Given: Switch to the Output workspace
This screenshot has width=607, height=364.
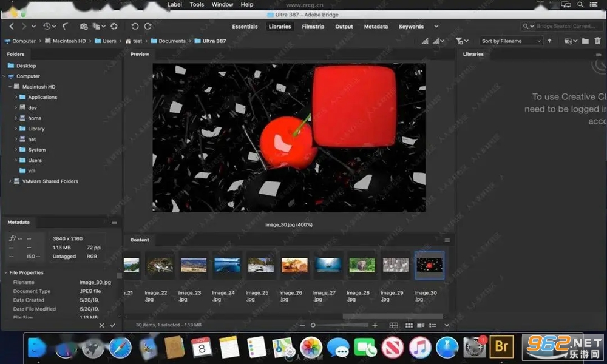Looking at the screenshot, I should (x=344, y=26).
